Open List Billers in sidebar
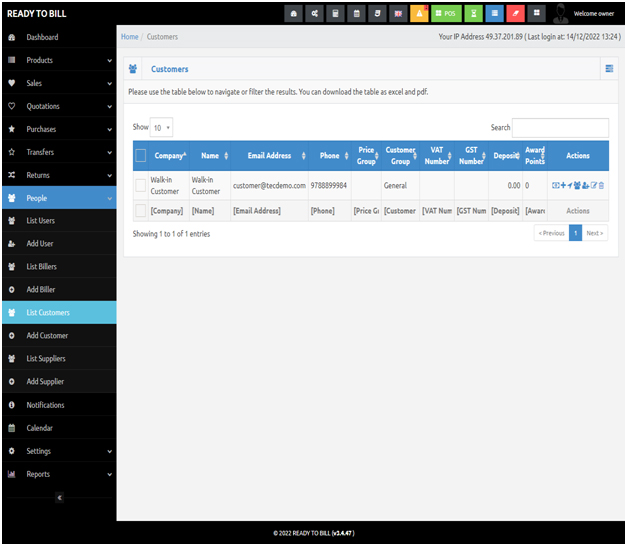627x546 pixels. [59, 267]
